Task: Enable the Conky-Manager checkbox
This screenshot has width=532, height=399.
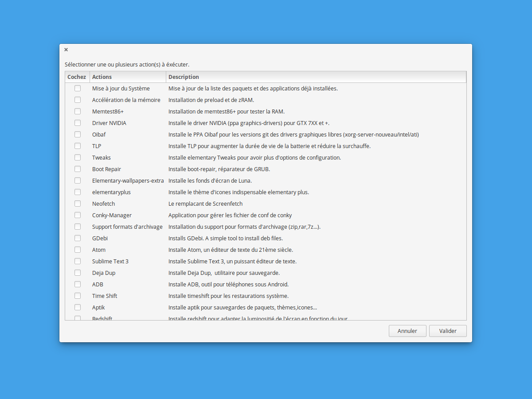Action: tap(78, 215)
